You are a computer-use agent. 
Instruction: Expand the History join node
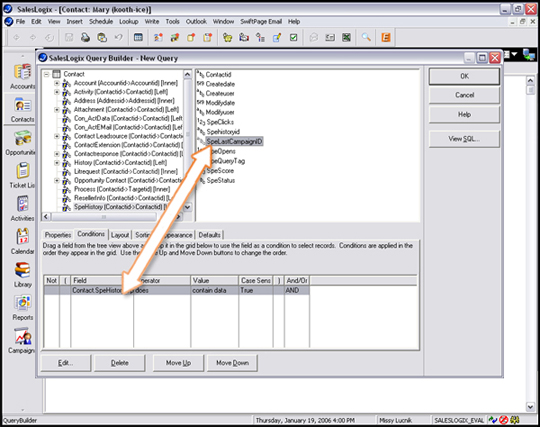click(x=57, y=163)
